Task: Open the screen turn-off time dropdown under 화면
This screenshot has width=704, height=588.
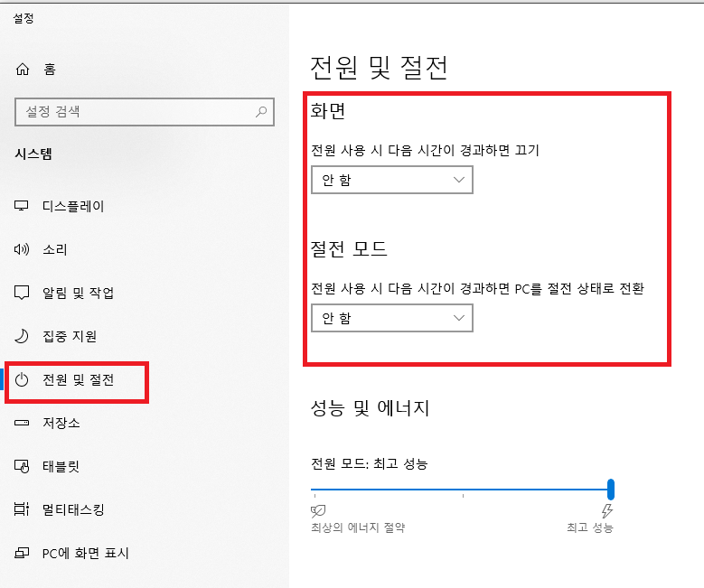Action: [392, 180]
